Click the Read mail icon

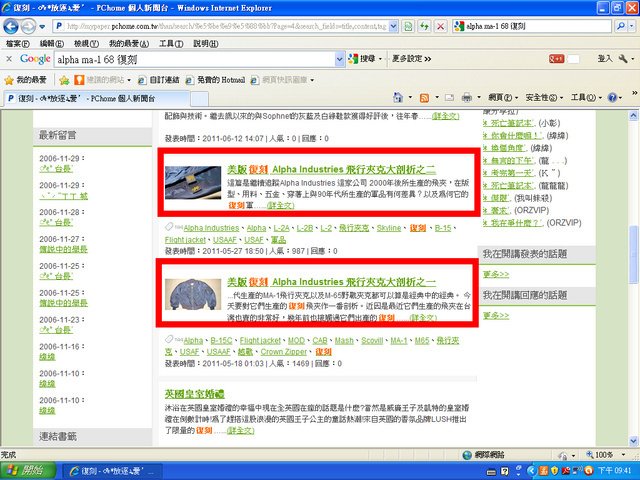tap(449, 98)
